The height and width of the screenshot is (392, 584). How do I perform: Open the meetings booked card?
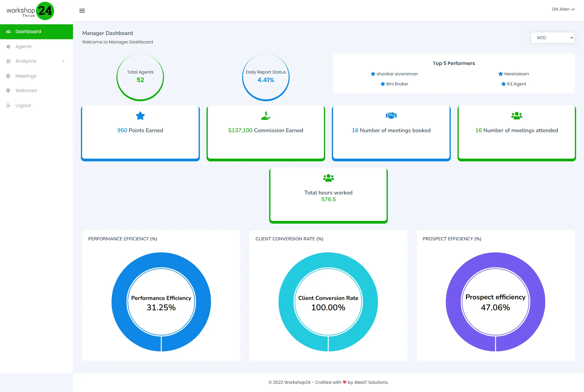(x=391, y=133)
